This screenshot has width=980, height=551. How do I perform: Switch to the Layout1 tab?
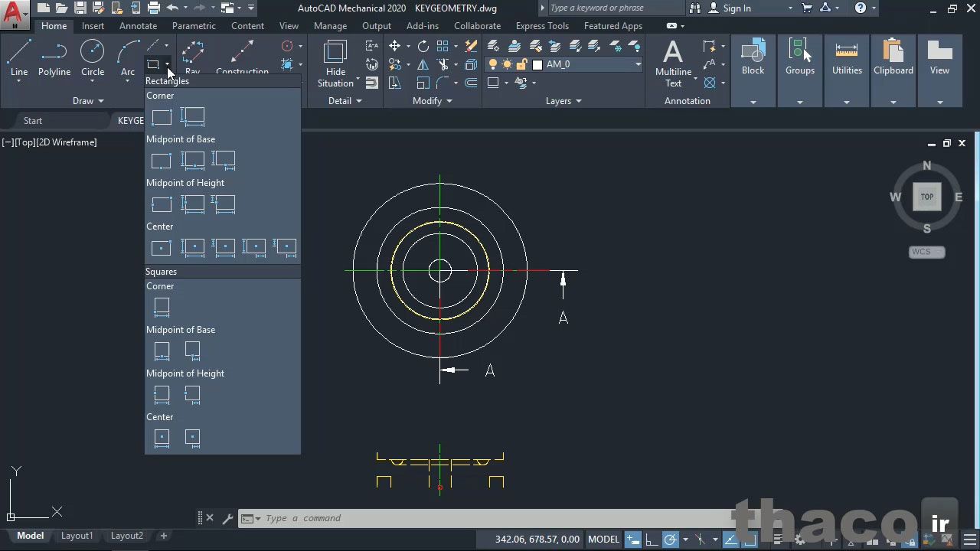(77, 536)
